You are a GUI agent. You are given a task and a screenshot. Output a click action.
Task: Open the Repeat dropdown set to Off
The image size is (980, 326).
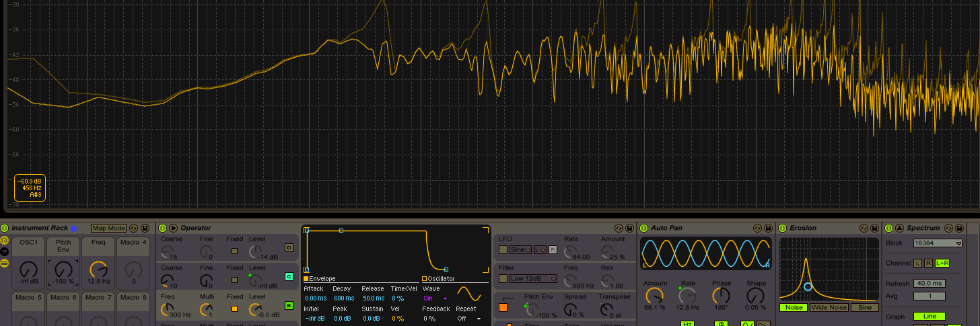(x=469, y=319)
